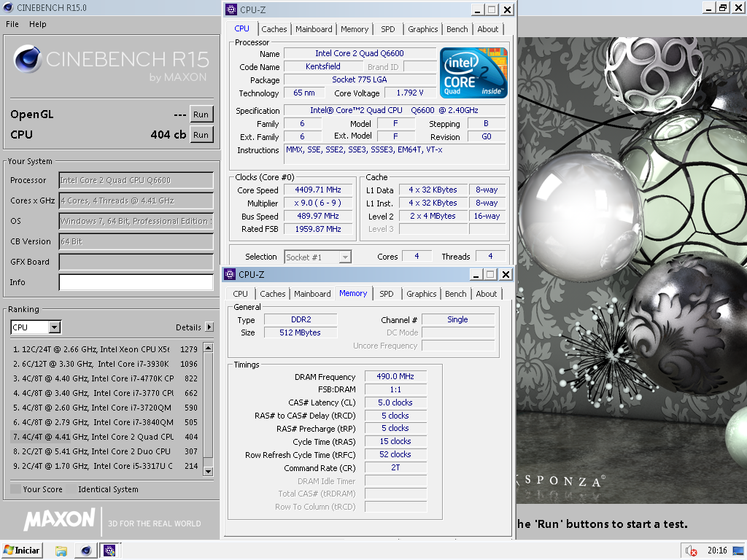Select ranking row 4 Core i7-3770

point(105,393)
